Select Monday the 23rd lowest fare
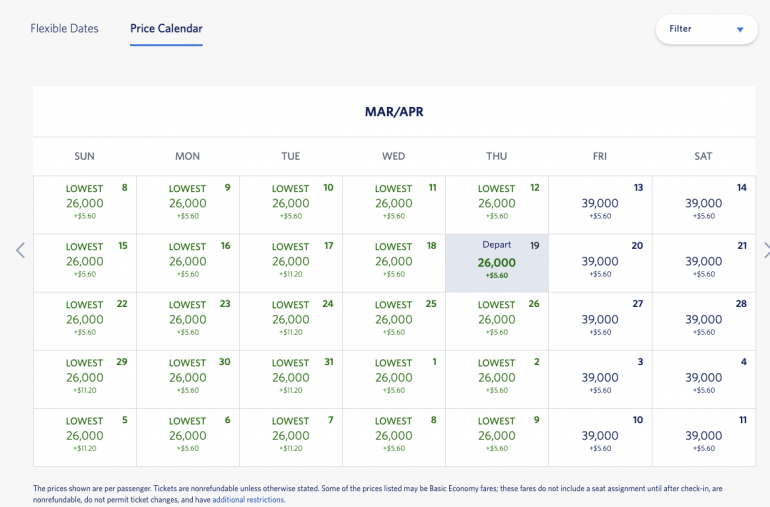 (x=188, y=321)
